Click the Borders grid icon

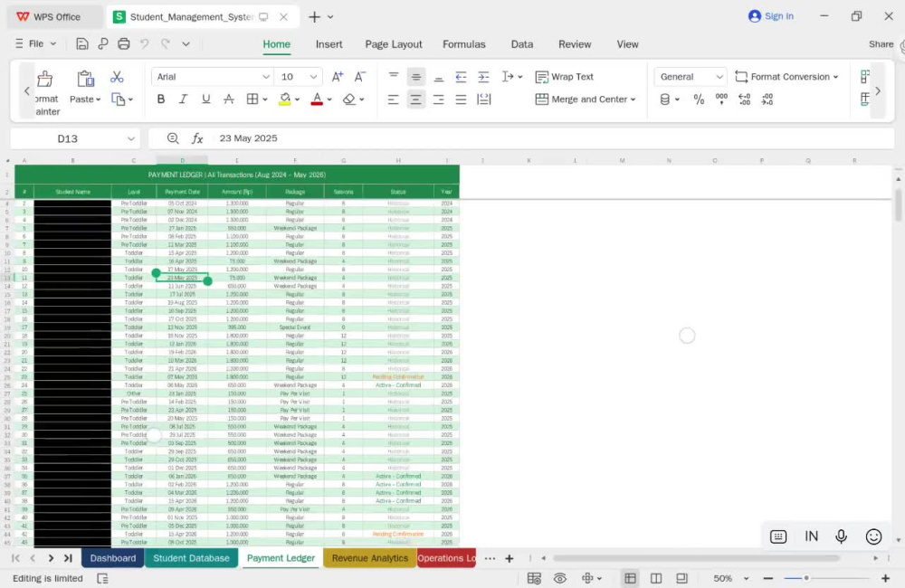252,100
